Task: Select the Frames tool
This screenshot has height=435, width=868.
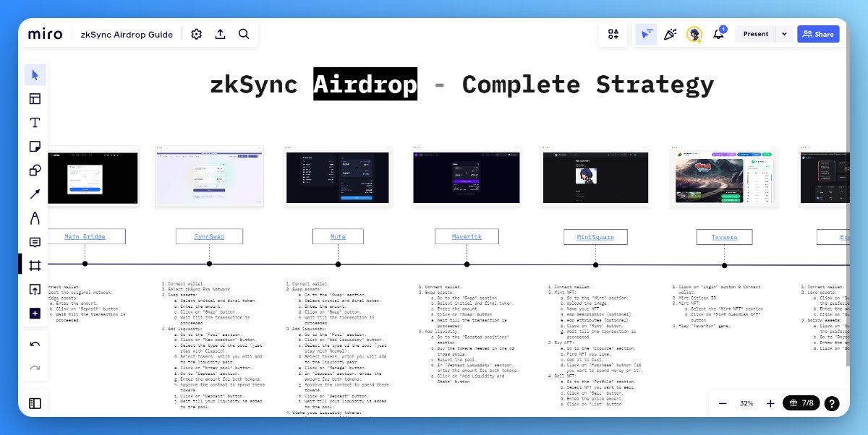Action: [x=35, y=265]
